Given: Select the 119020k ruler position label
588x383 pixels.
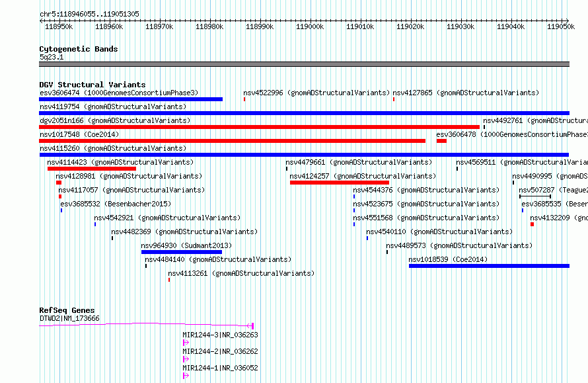Looking at the screenshot, I should pyautogui.click(x=410, y=26).
